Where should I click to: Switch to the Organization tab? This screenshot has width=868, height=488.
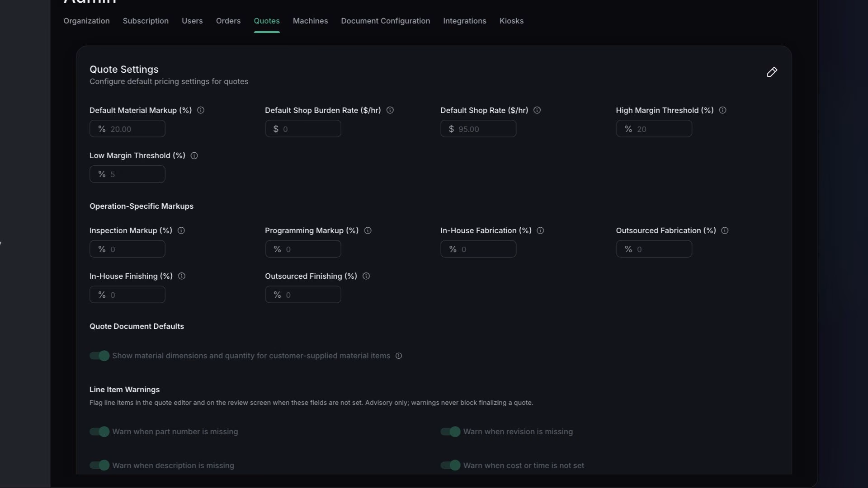point(86,21)
